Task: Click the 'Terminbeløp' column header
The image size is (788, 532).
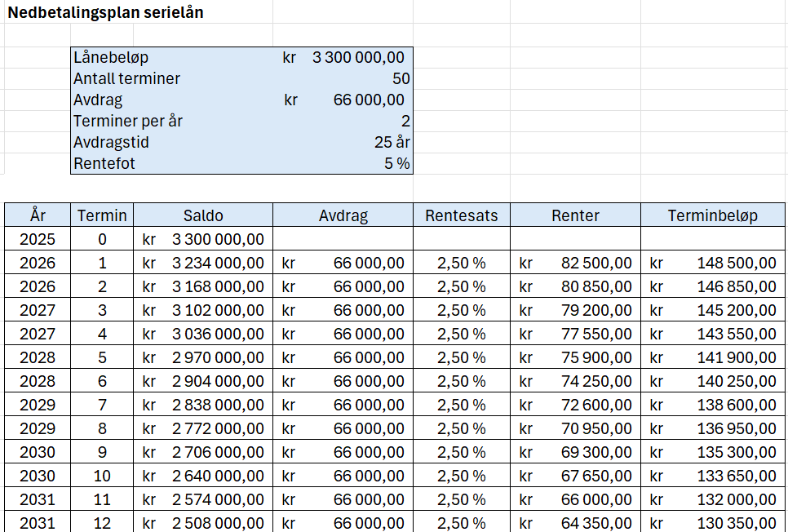Action: pyautogui.click(x=713, y=215)
